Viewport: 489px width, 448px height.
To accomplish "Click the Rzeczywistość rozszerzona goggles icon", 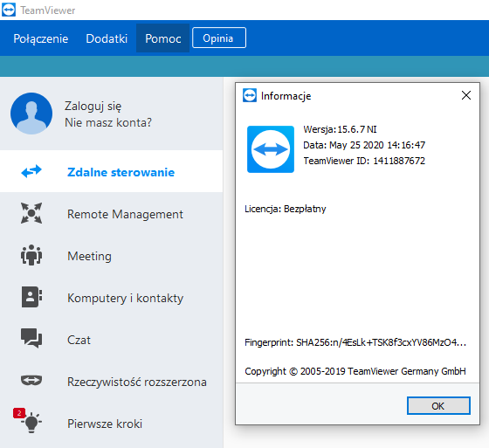I will [x=31, y=380].
